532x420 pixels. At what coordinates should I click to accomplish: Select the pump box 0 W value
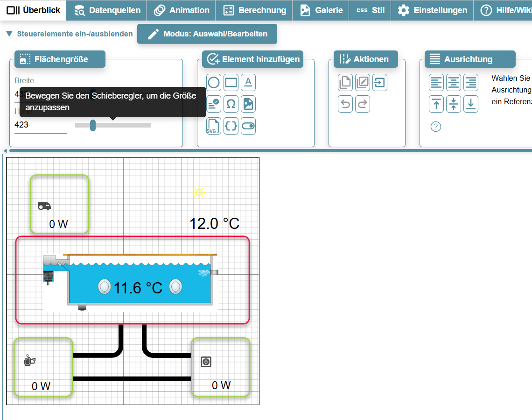coord(41,386)
